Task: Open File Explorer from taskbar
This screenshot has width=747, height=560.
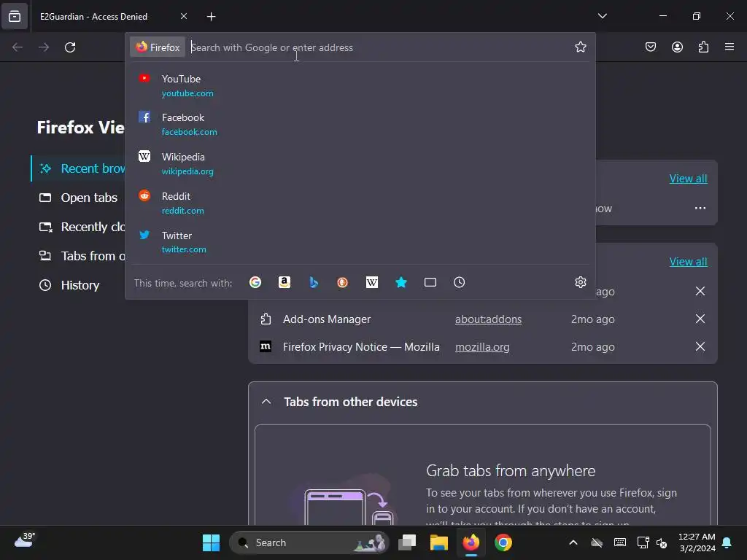Action: (438, 542)
